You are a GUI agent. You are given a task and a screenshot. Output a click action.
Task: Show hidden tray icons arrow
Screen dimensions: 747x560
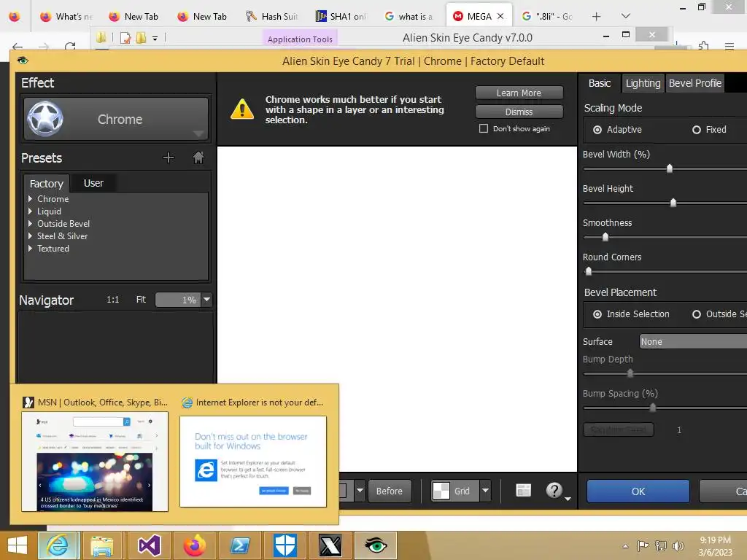click(625, 546)
